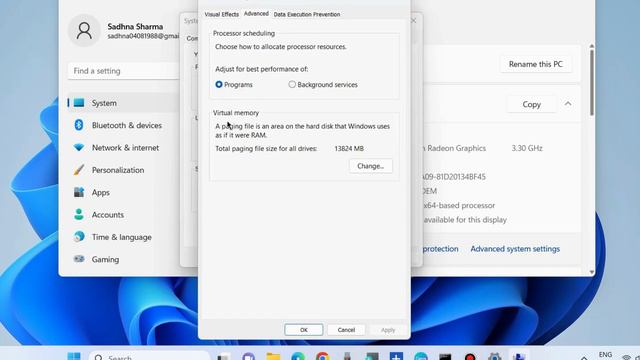
Task: Click the Time & language globe icon
Action: (79, 236)
